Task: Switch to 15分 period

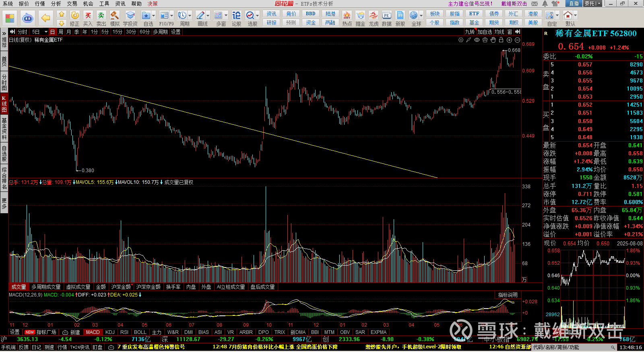Action: (x=117, y=32)
